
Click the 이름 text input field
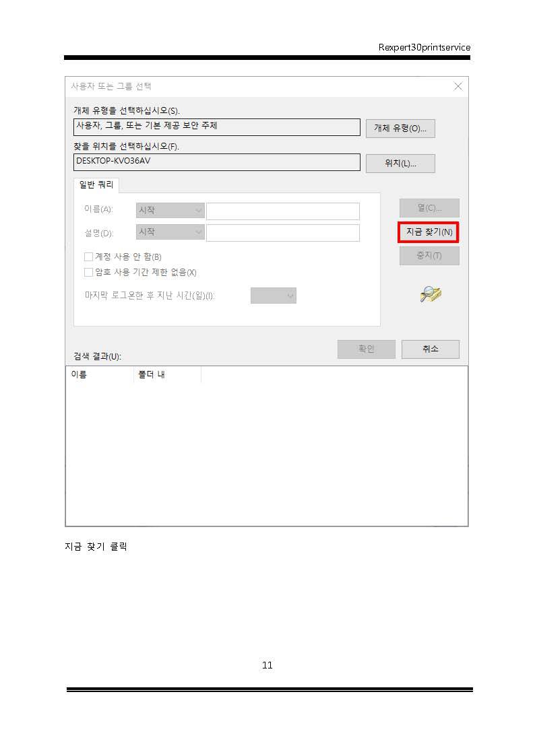[x=283, y=211]
